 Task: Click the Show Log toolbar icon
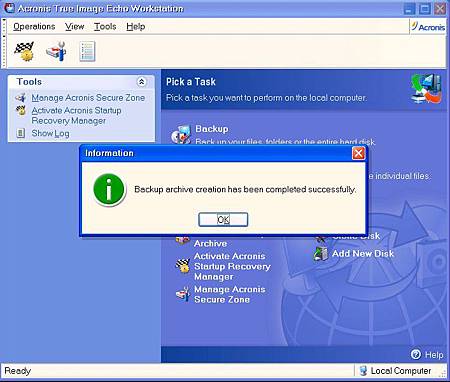pos(87,51)
